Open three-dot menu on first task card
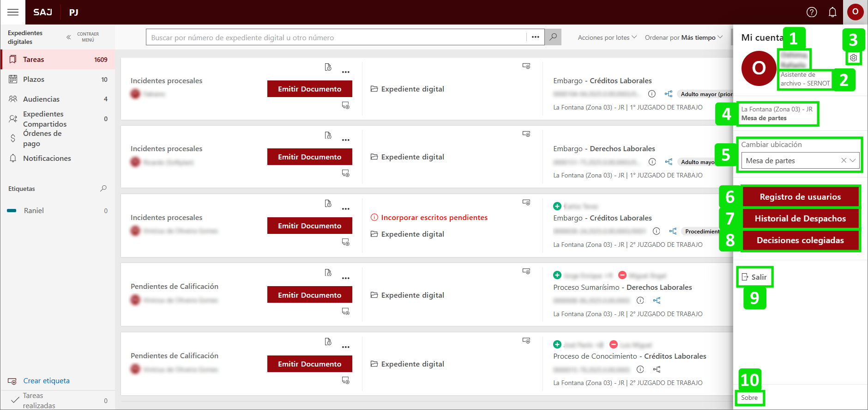The height and width of the screenshot is (410, 868). tap(346, 72)
